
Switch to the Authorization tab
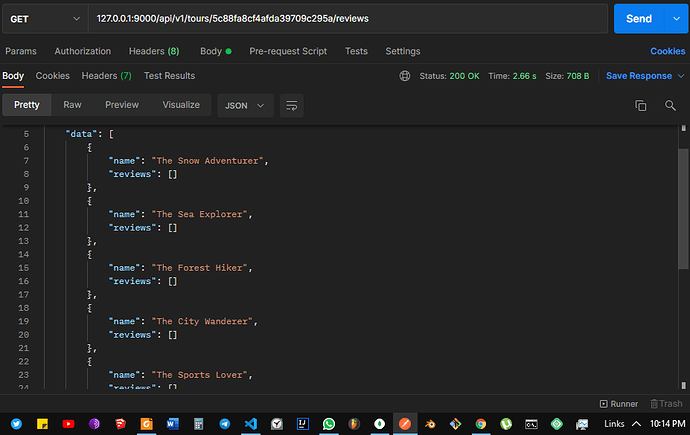(83, 51)
